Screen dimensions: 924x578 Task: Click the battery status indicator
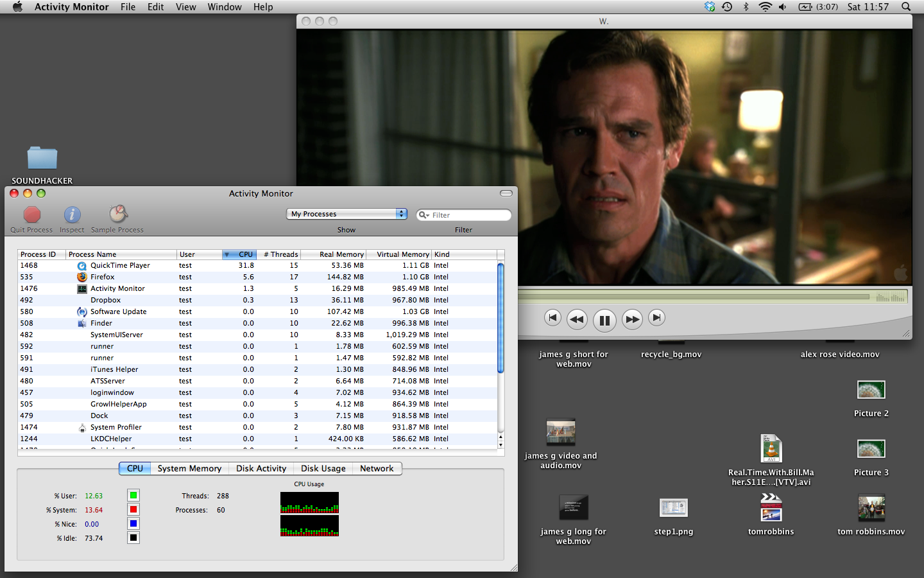pos(818,7)
